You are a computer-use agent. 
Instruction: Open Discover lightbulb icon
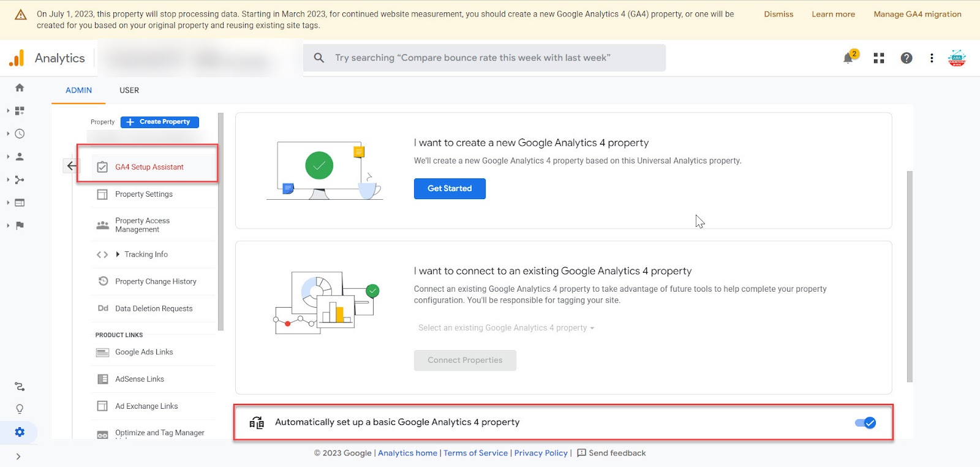pyautogui.click(x=20, y=409)
